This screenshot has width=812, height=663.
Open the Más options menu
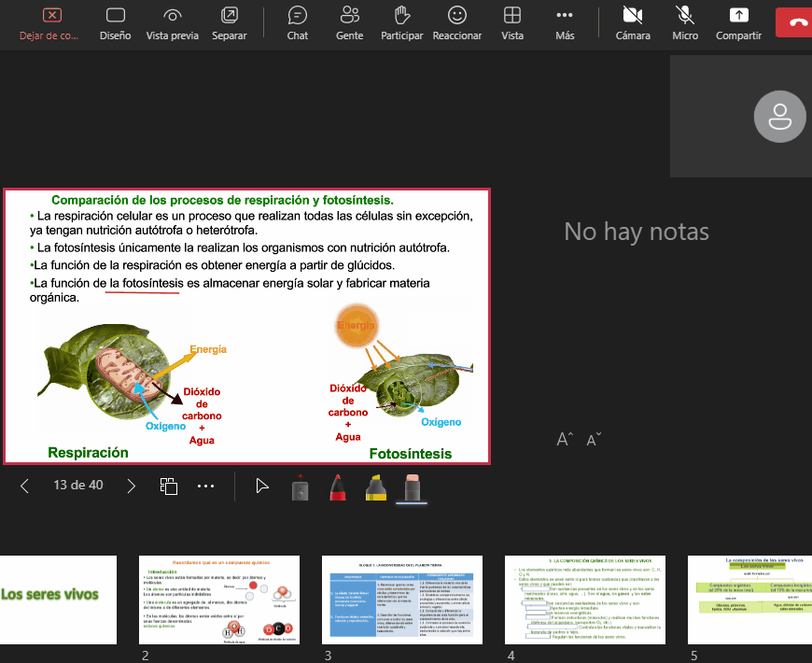[x=565, y=24]
